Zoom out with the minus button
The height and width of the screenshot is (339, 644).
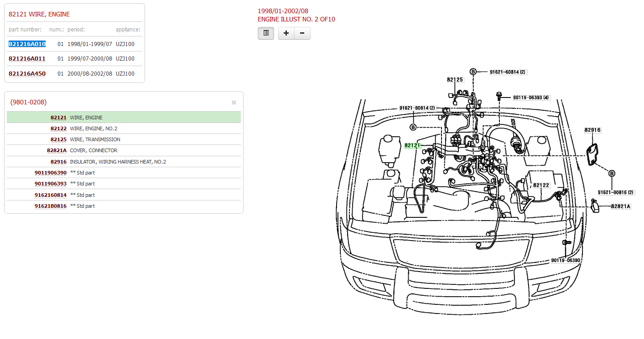[302, 33]
